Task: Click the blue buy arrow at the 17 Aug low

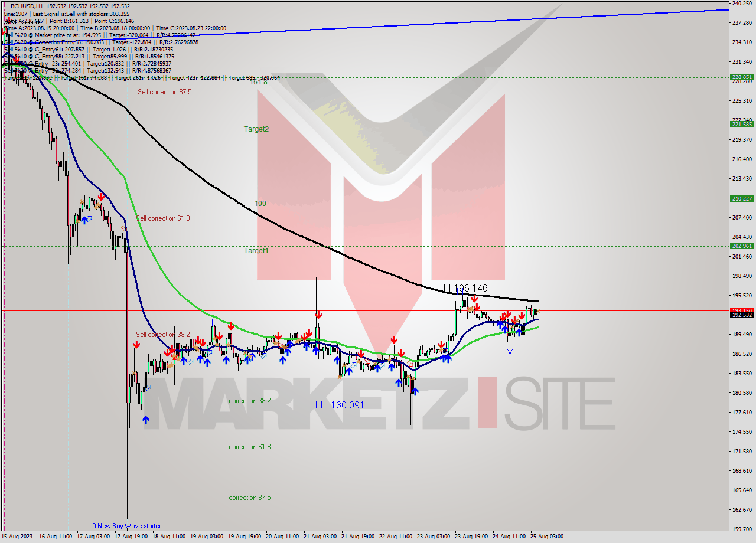Action: (x=145, y=420)
